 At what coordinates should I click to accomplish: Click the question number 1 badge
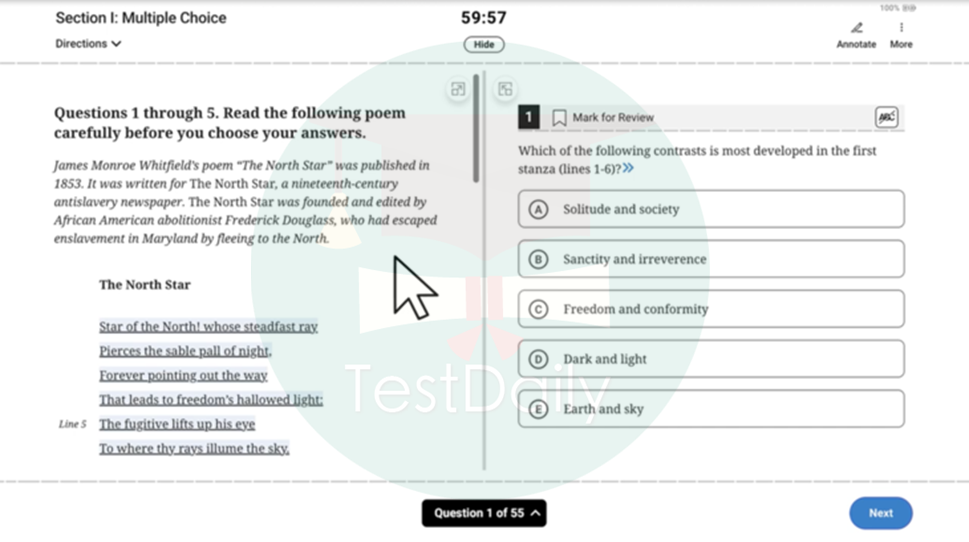click(x=529, y=118)
